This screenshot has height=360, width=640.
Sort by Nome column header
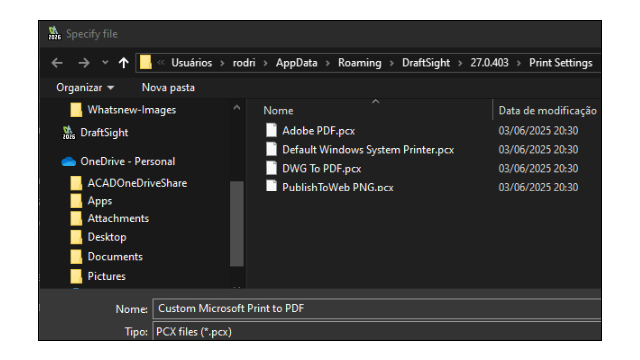278,111
